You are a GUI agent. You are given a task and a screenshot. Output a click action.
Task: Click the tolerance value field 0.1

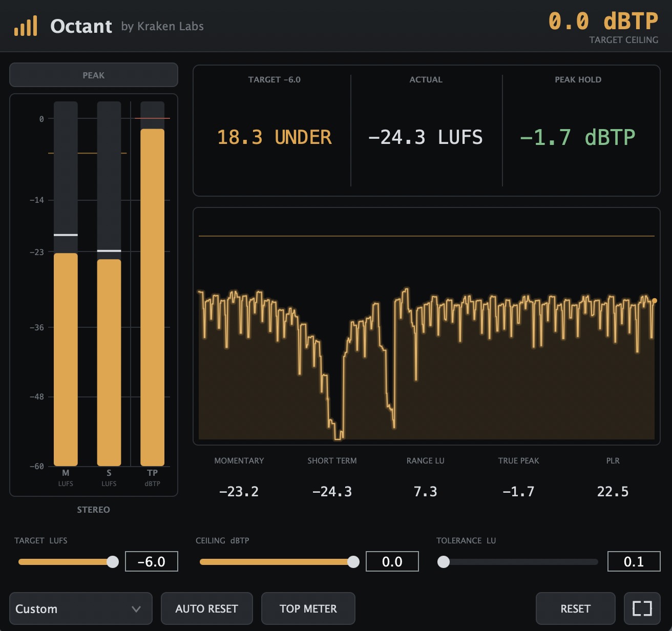[x=634, y=561]
